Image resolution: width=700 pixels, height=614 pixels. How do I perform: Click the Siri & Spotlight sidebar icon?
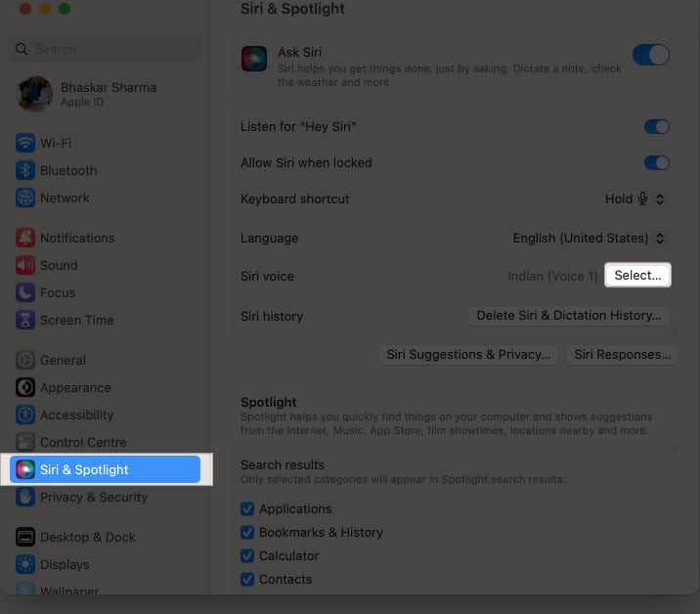coord(25,469)
